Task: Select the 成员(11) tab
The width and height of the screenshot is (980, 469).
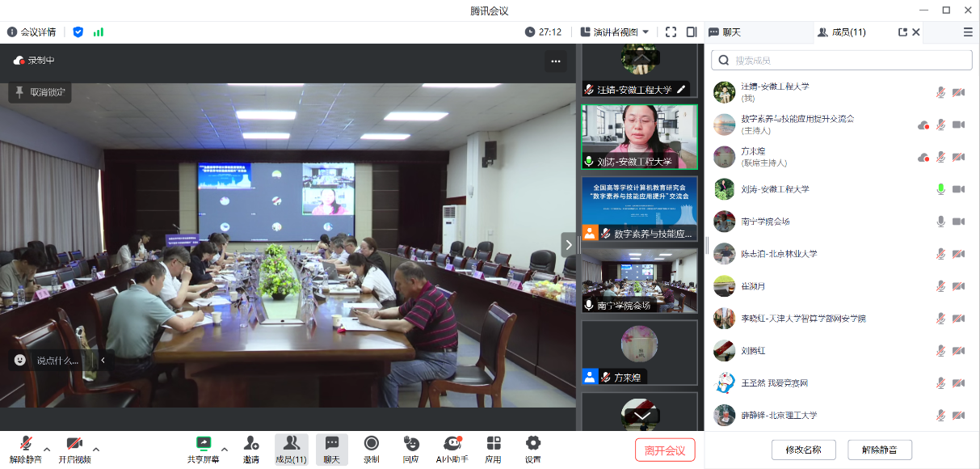Action: (x=842, y=32)
